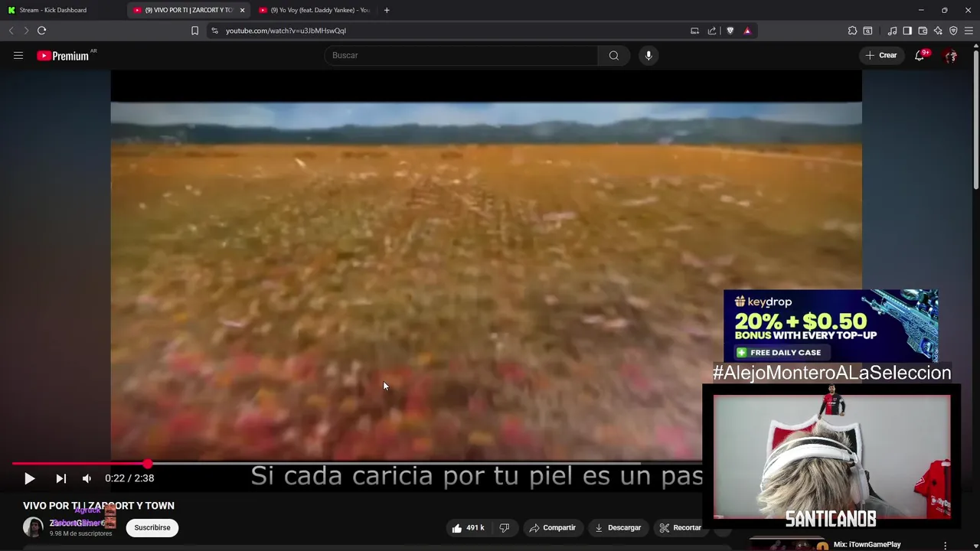The height and width of the screenshot is (551, 980).
Task: Share the video via Compartir
Action: tap(553, 527)
